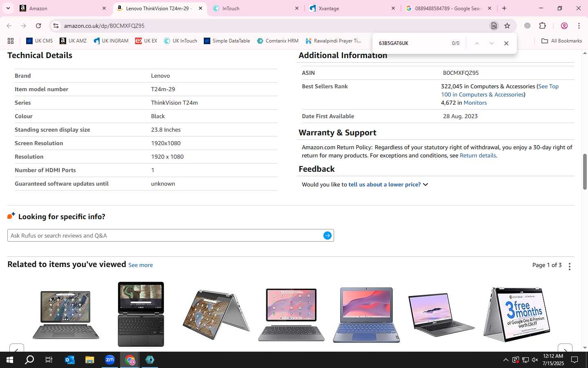Open Chrome three-dot menu
Screen dimensions: 588x368
[579, 26]
